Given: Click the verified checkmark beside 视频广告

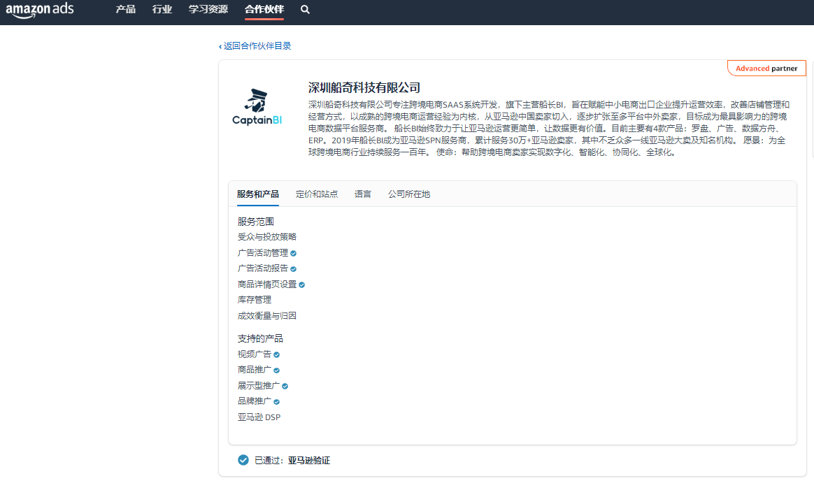Looking at the screenshot, I should click(276, 354).
